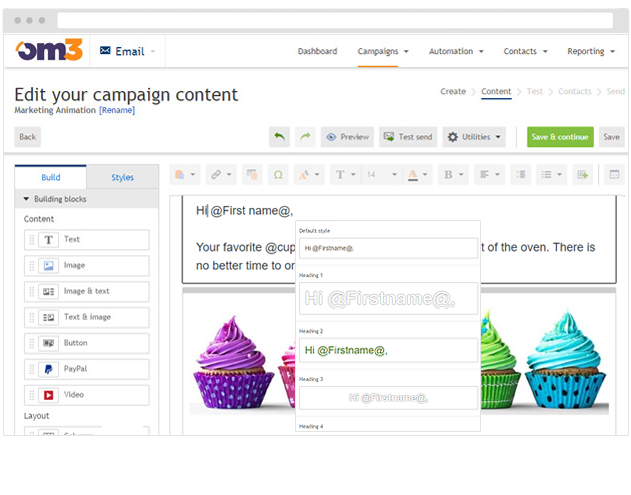631x495 pixels.
Task: Open the text styles A icon
Action: coord(303,174)
